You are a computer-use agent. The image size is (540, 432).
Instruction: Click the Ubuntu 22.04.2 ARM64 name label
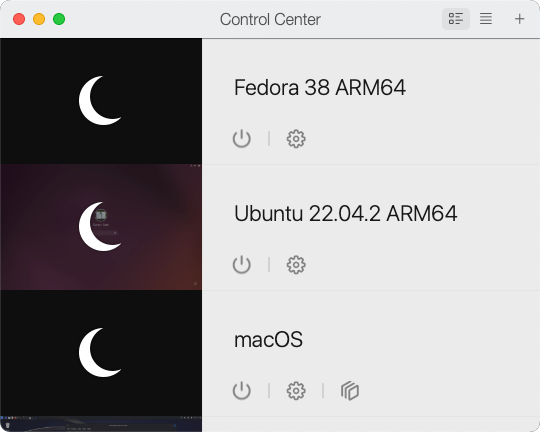345,213
